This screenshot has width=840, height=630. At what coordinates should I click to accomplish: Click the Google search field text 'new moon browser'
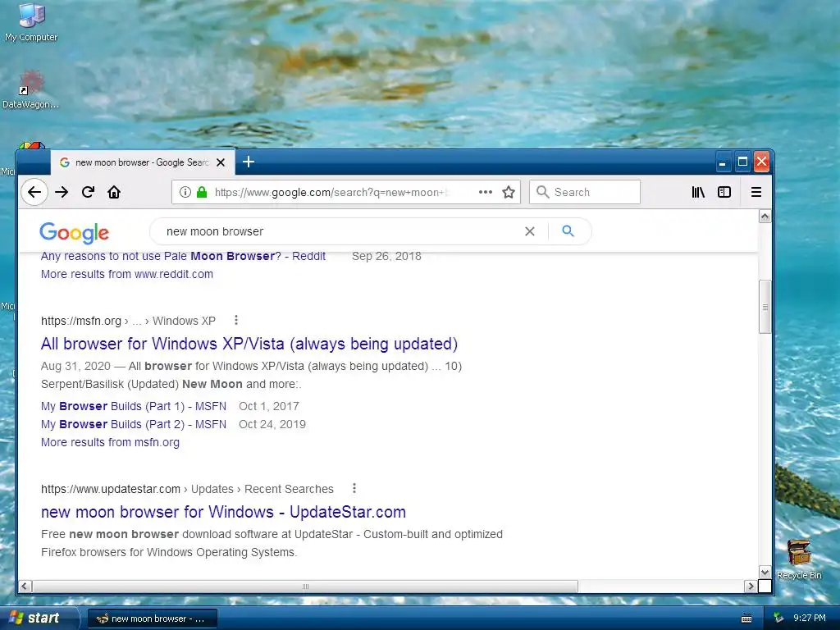(x=215, y=231)
